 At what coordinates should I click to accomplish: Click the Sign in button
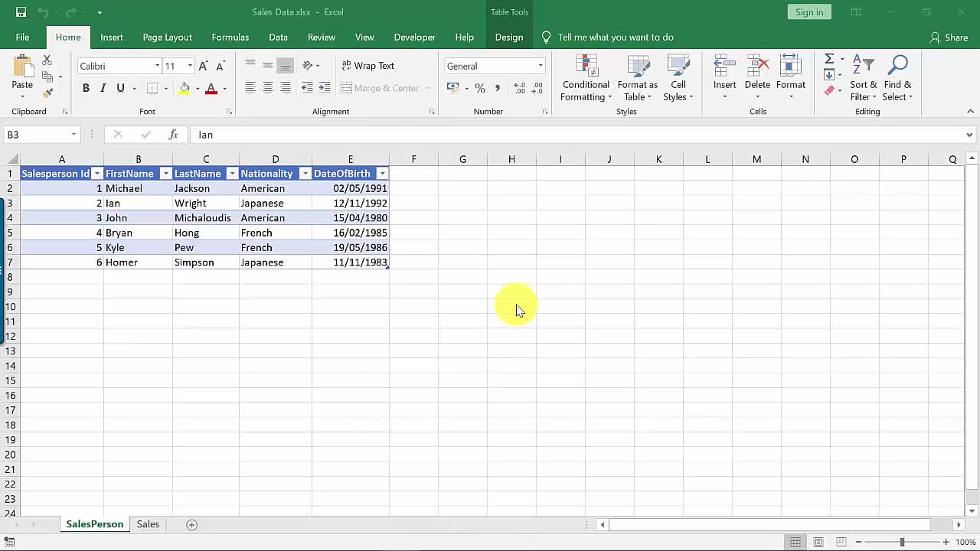[x=808, y=12]
